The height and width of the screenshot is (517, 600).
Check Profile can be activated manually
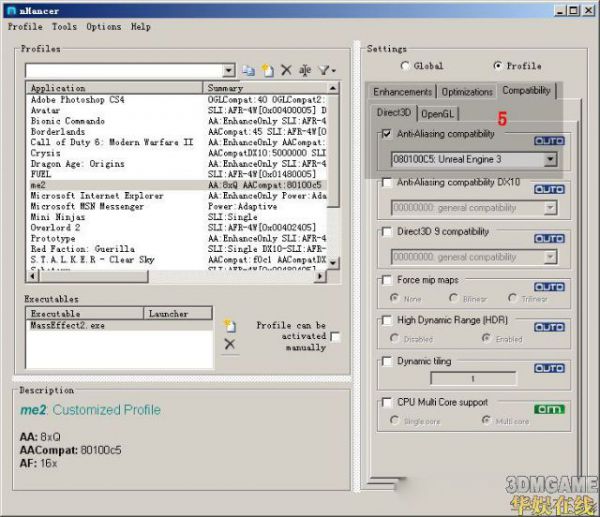coord(335,337)
